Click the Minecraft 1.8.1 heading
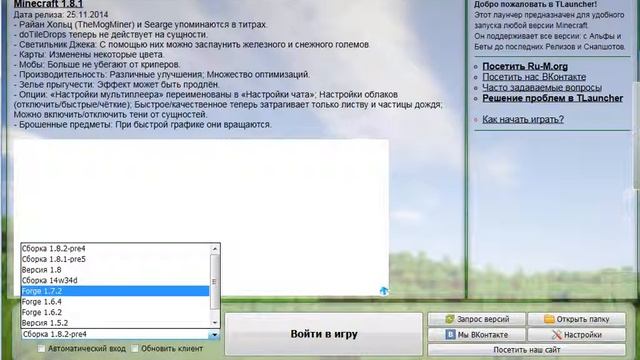This screenshot has height=360, width=640. (48, 4)
